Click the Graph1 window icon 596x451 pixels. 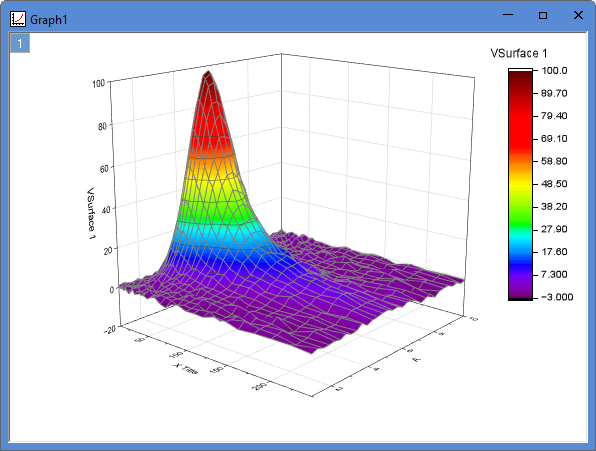click(x=18, y=19)
